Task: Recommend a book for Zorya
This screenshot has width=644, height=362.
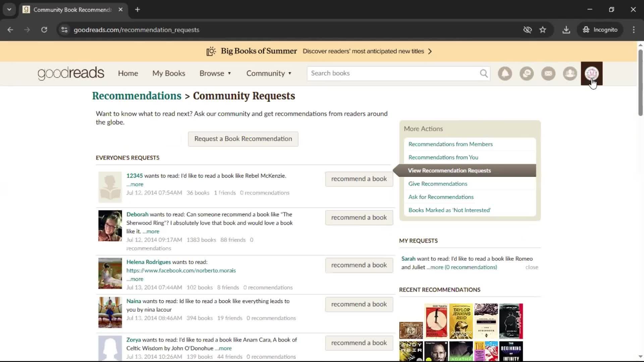Action: tap(359, 343)
